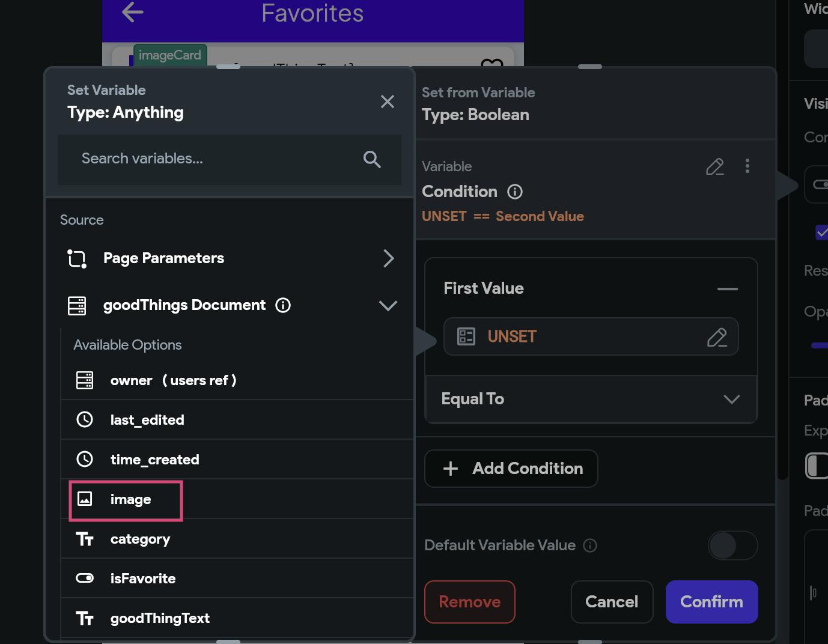Screen dimensions: 828x644
Task: Expand the Page Parameters source
Action: click(x=388, y=258)
